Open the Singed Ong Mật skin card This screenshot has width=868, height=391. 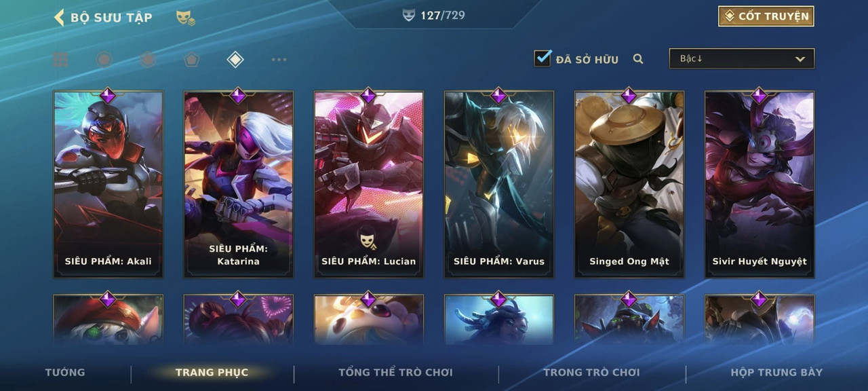[629, 184]
